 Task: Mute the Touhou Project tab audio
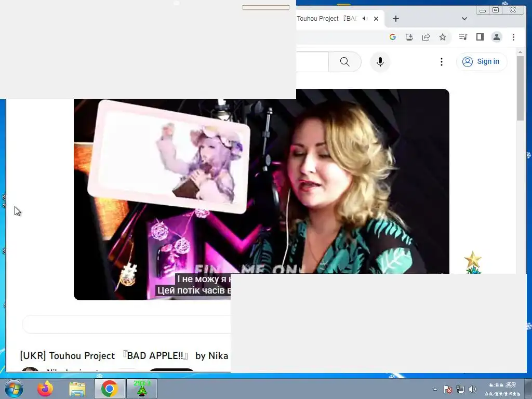click(365, 19)
